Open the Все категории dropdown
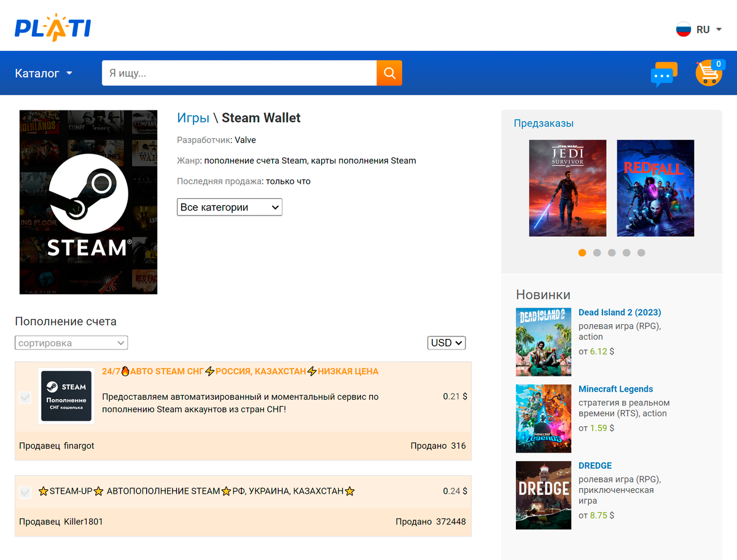Viewport: 737px width, 560px height. tap(229, 207)
